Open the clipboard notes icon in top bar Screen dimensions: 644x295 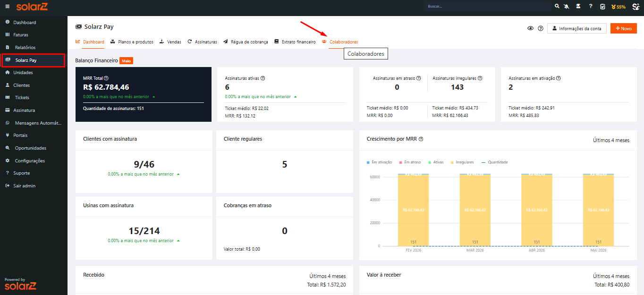(x=602, y=7)
